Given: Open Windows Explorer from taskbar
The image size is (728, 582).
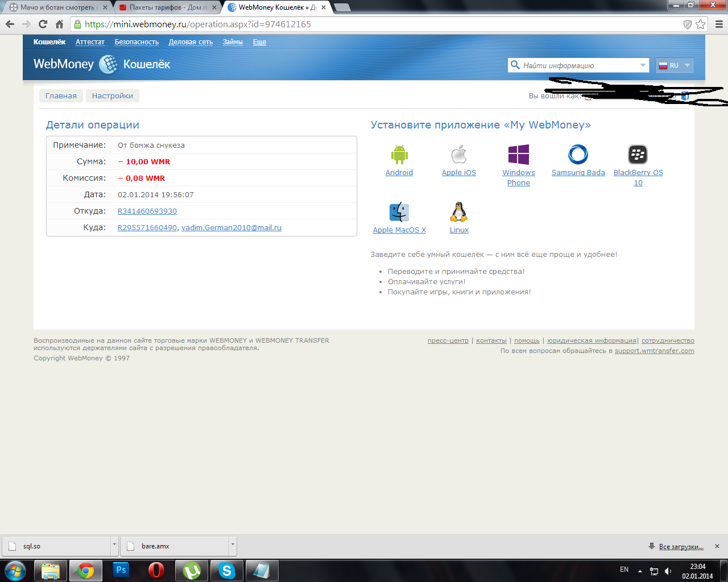Looking at the screenshot, I should tap(51, 571).
